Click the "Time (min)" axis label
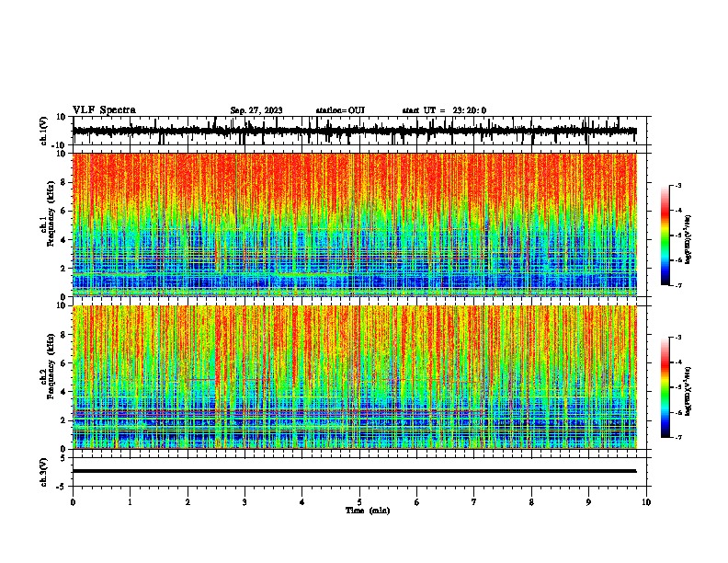 (x=368, y=511)
